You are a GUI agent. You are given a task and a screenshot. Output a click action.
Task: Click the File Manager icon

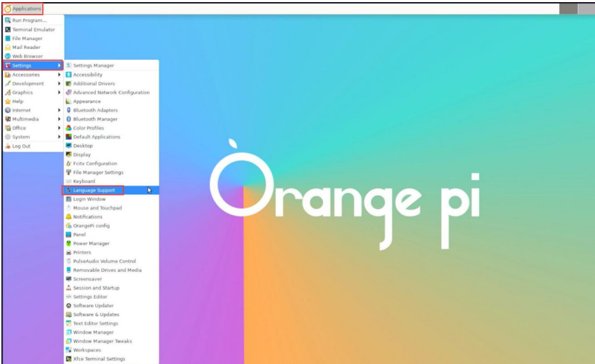click(x=8, y=39)
